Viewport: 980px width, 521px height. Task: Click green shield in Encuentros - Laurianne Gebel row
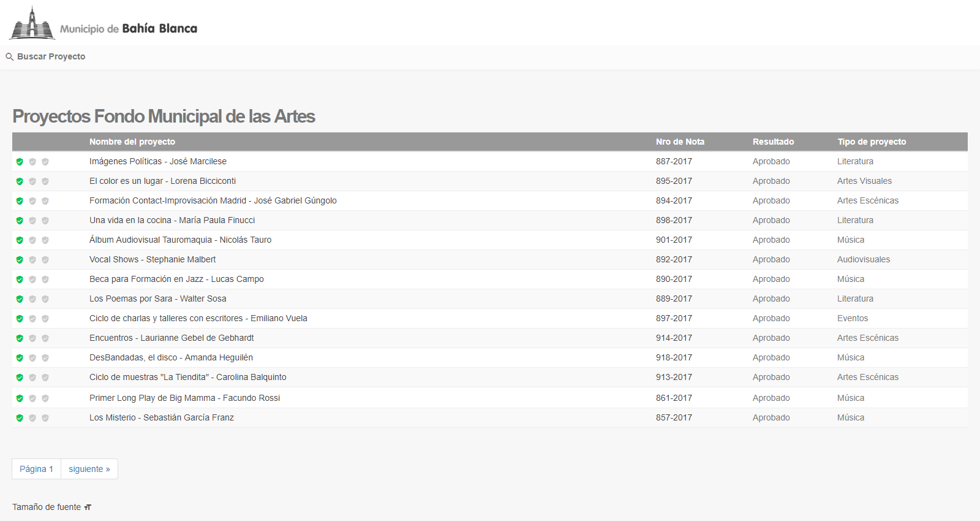pos(20,338)
